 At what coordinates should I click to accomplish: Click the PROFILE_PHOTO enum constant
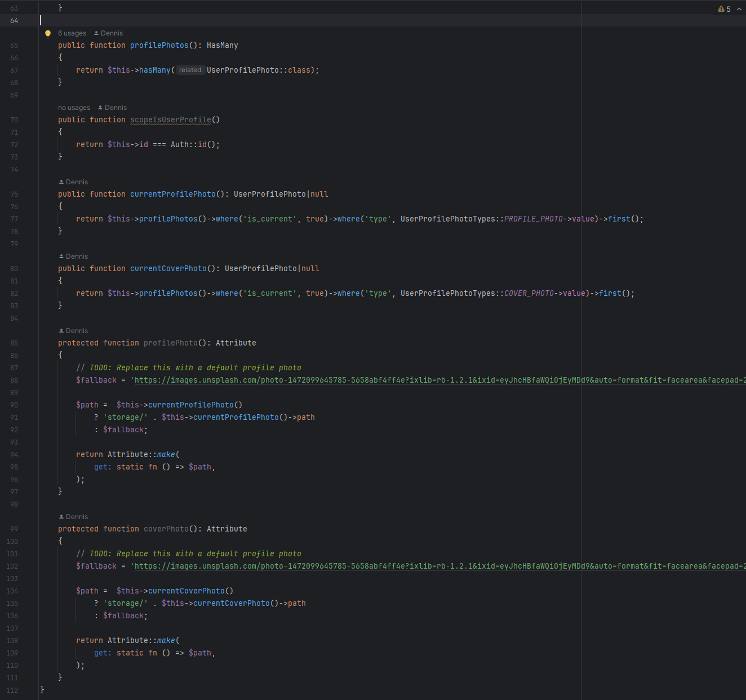tap(533, 219)
